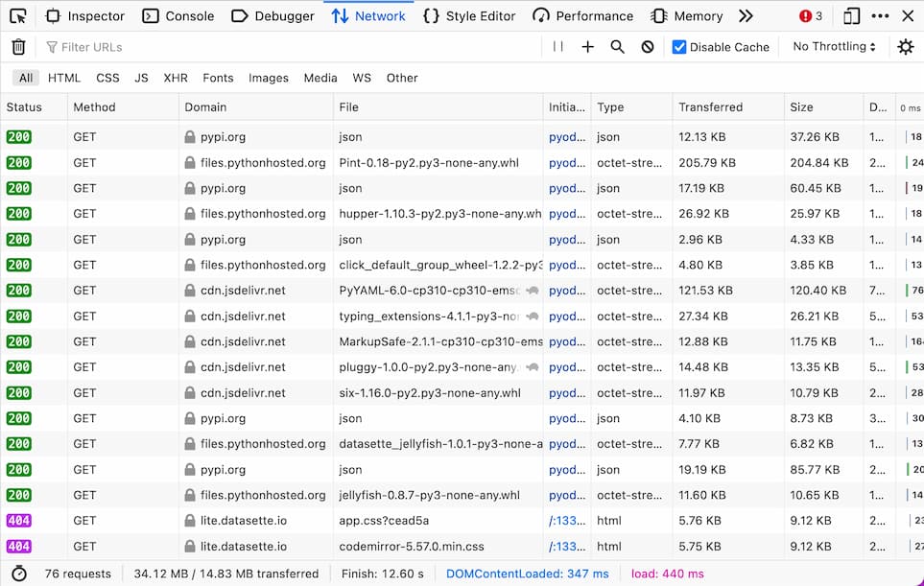Click the lock icon on hupper-1.10.3 row
The height and width of the screenshot is (586, 924).
[x=190, y=214]
